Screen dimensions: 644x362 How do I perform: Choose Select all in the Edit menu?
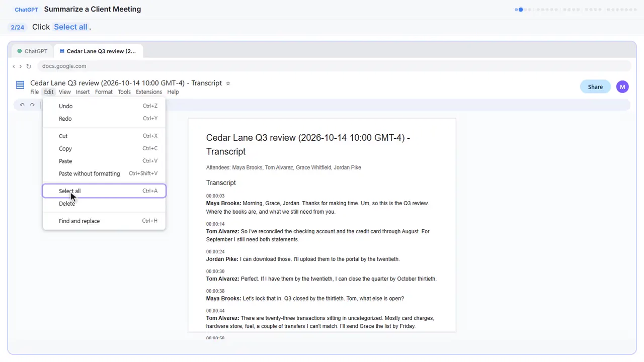(x=104, y=191)
